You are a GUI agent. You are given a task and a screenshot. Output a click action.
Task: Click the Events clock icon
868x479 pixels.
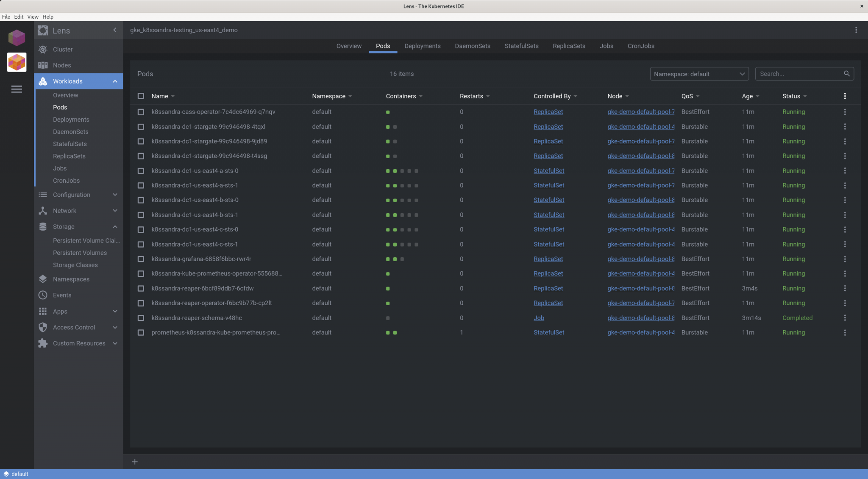click(43, 295)
